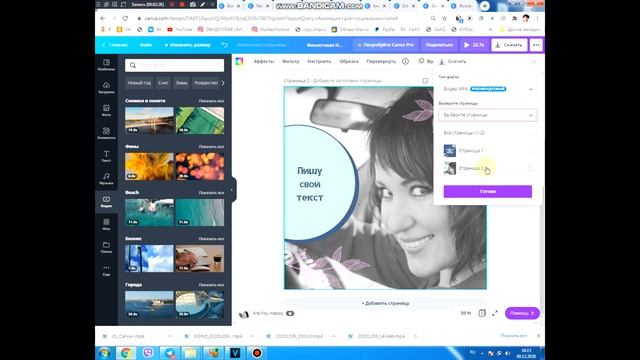Select the Рождество category chip
Viewport: 640px width, 360px height.
click(206, 83)
